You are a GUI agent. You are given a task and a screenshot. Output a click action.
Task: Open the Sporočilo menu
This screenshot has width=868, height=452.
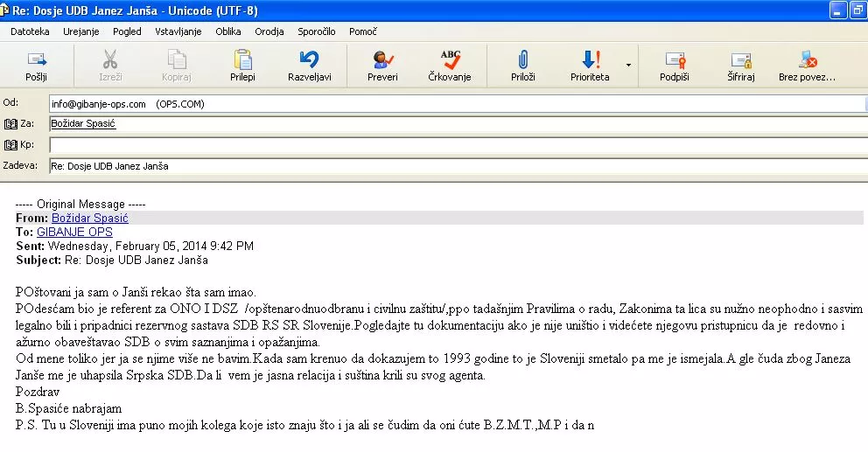(316, 31)
